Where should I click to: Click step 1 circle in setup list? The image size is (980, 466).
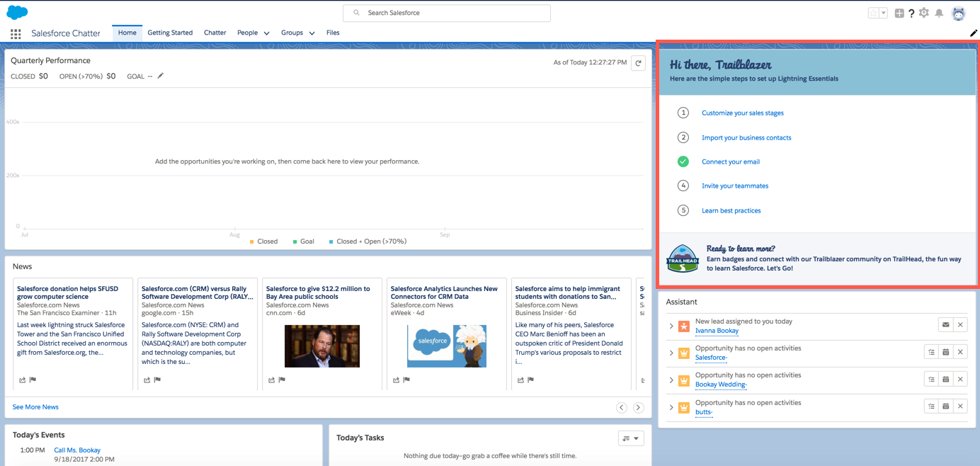[683, 113]
